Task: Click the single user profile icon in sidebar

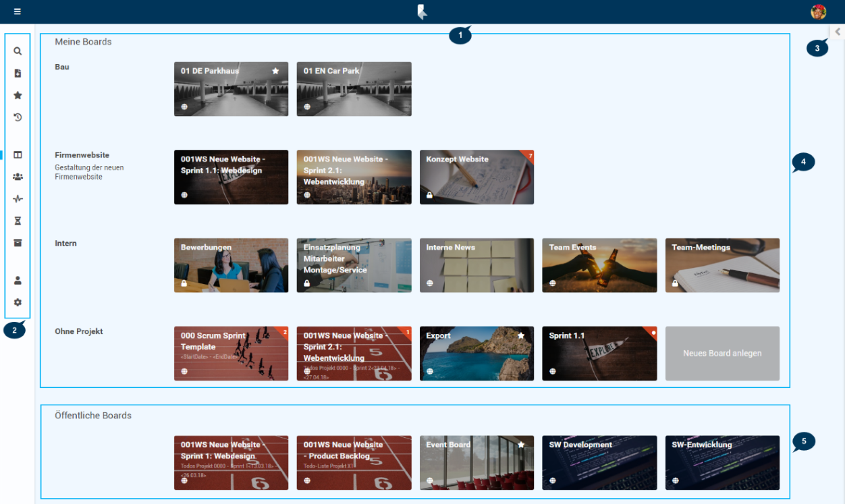Action: point(18,280)
